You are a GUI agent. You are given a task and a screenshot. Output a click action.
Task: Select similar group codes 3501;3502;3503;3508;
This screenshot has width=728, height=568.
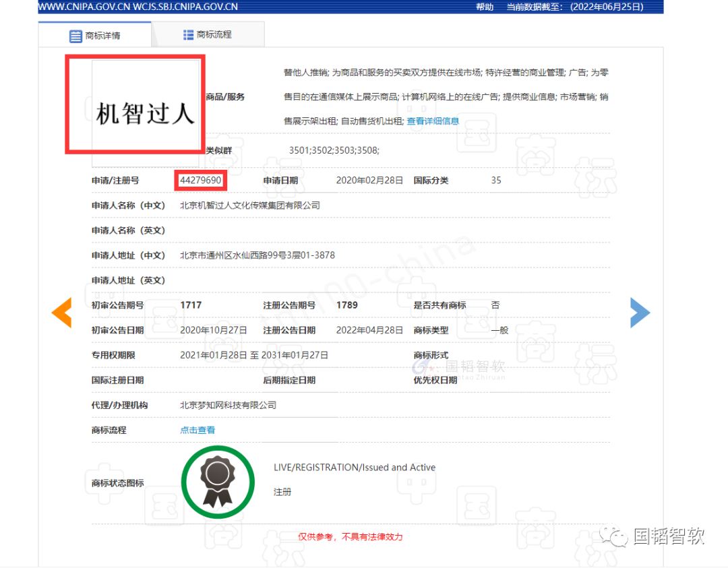[334, 150]
